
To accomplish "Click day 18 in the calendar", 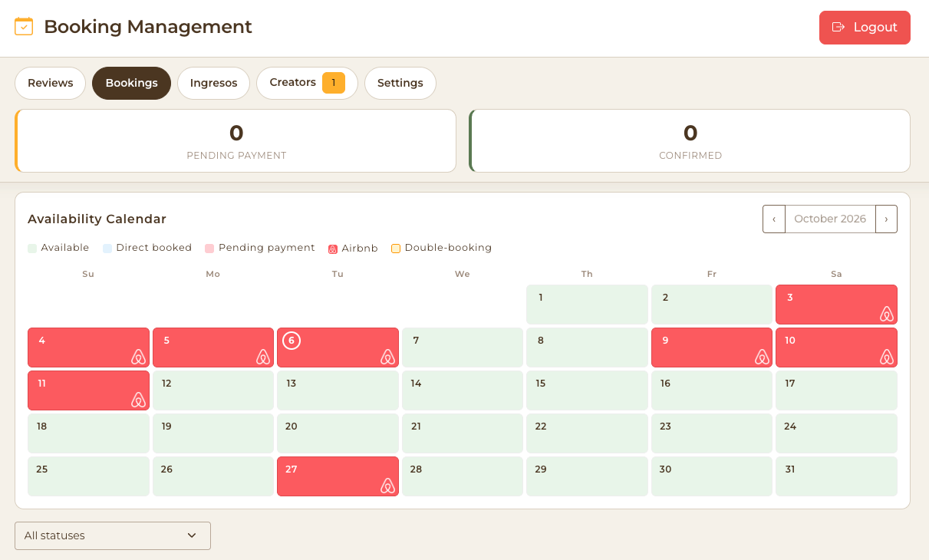I will pyautogui.click(x=88, y=433).
